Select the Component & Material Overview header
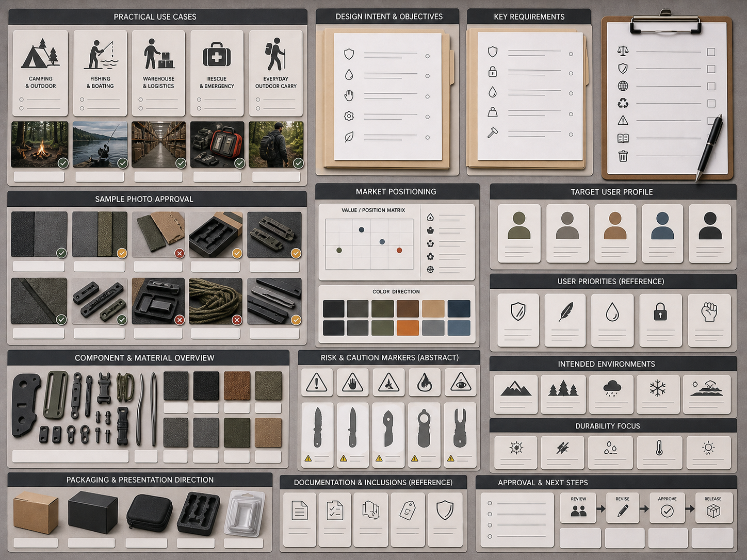The width and height of the screenshot is (747, 560). coord(148,358)
